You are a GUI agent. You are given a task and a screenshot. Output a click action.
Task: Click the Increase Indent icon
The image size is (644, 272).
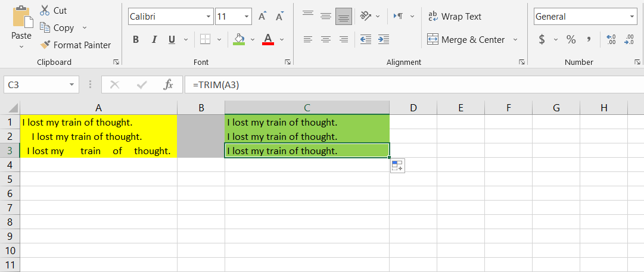[x=384, y=40]
